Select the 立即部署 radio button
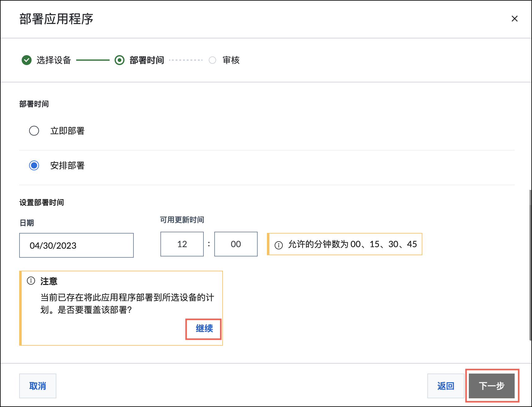 tap(34, 131)
